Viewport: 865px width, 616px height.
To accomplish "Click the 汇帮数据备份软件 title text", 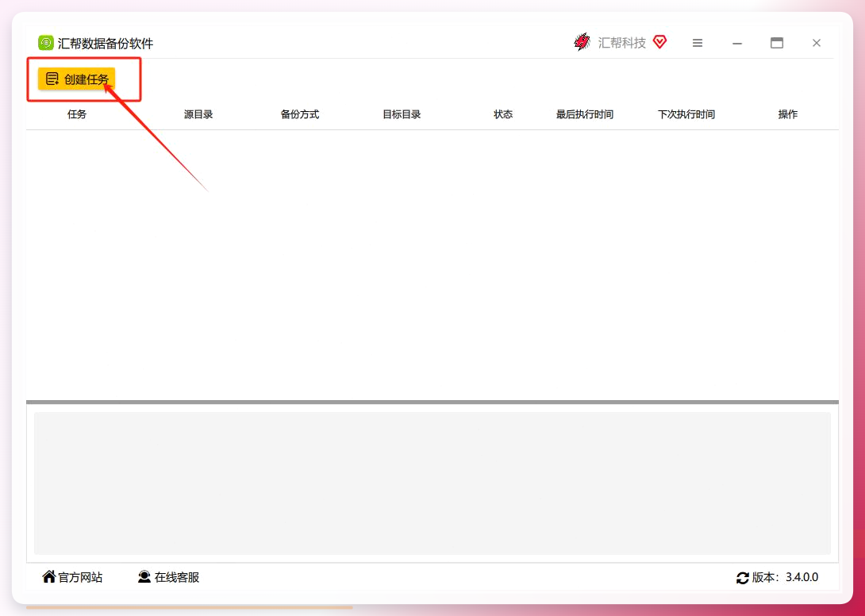I will pyautogui.click(x=106, y=44).
